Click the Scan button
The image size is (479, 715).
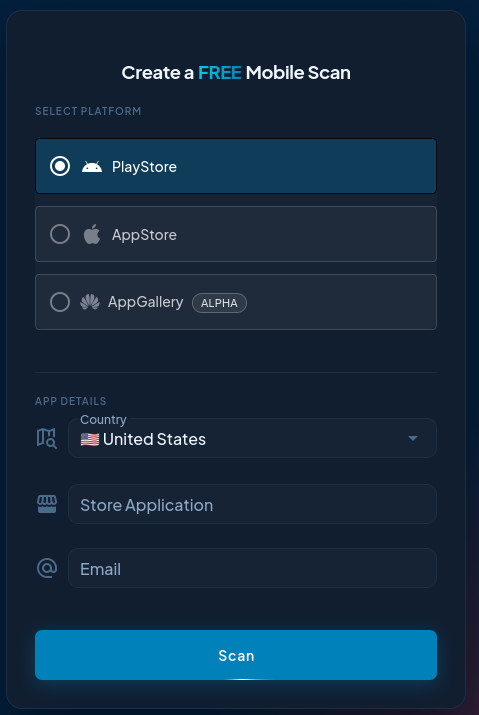tap(236, 655)
